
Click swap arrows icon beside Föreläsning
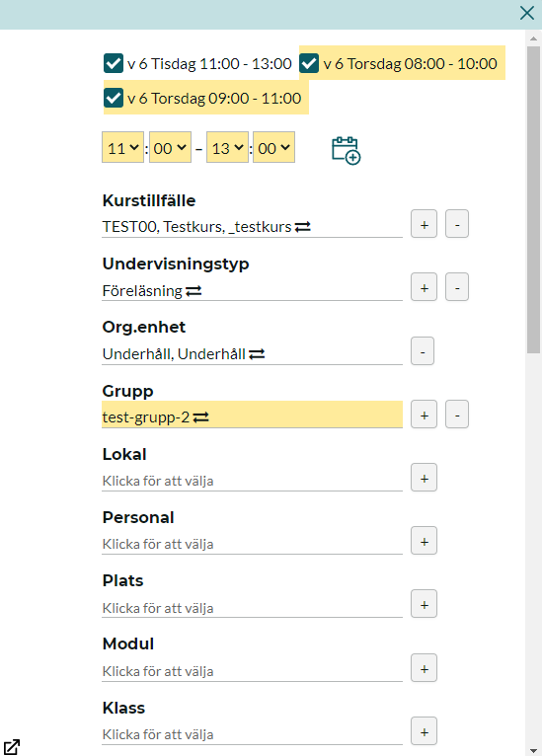point(194,291)
